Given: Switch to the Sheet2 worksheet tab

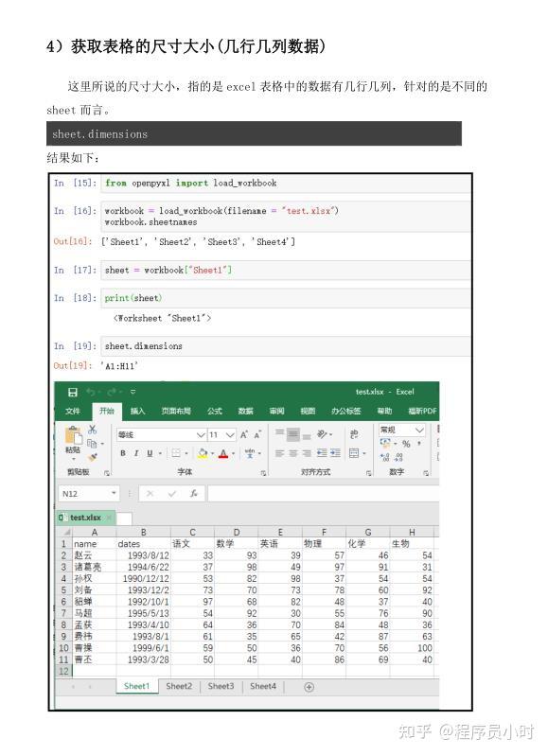Looking at the screenshot, I should [179, 686].
